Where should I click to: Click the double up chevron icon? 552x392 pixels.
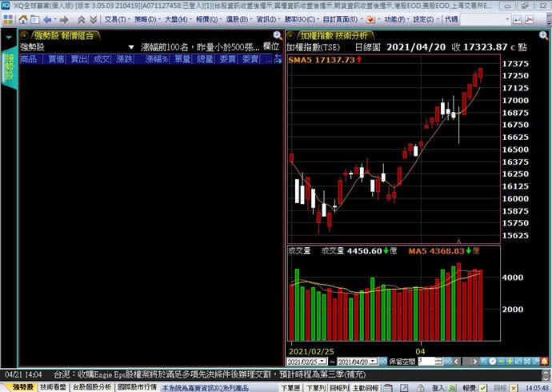[82, 20]
